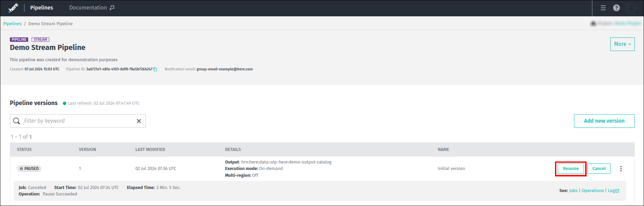Viewport: 644px width, 206px height.
Task: Click the Resume button
Action: point(571,169)
